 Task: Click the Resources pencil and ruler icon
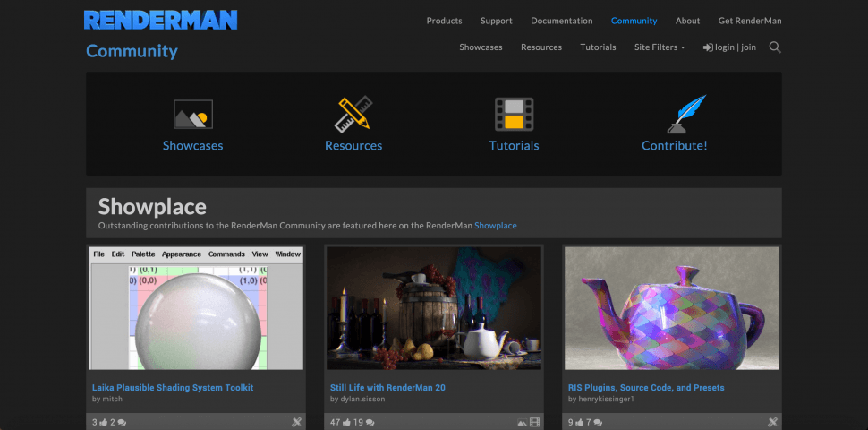[x=353, y=114]
